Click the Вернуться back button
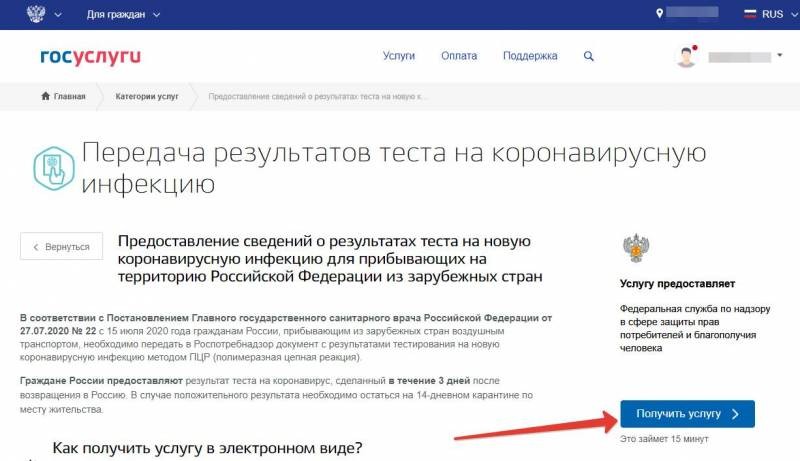Viewport: 800px width, 461px height. (x=62, y=246)
